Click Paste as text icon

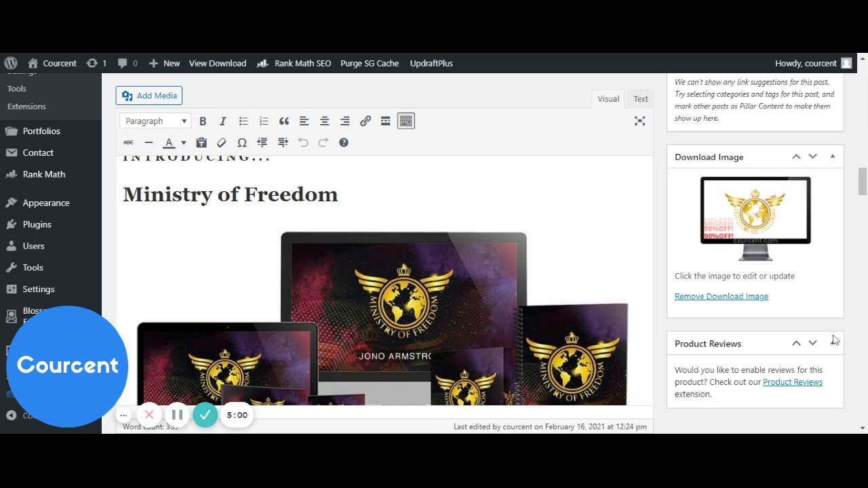[201, 142]
